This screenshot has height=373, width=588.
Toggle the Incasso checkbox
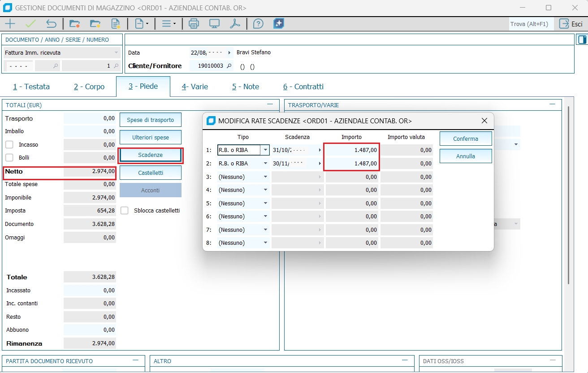9,145
